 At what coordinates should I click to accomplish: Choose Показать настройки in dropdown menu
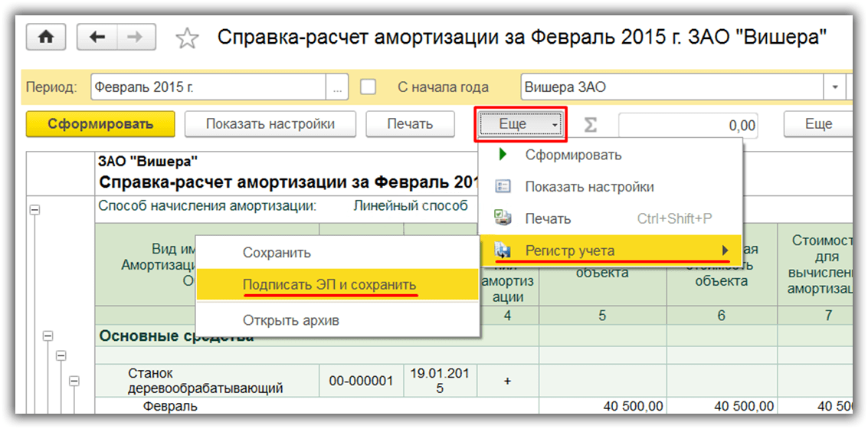coord(588,187)
